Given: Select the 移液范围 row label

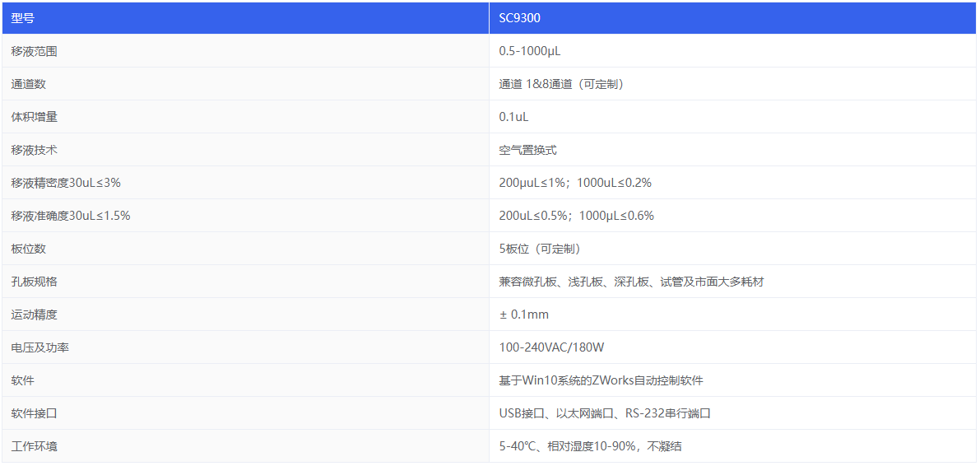Looking at the screenshot, I should (35, 51).
